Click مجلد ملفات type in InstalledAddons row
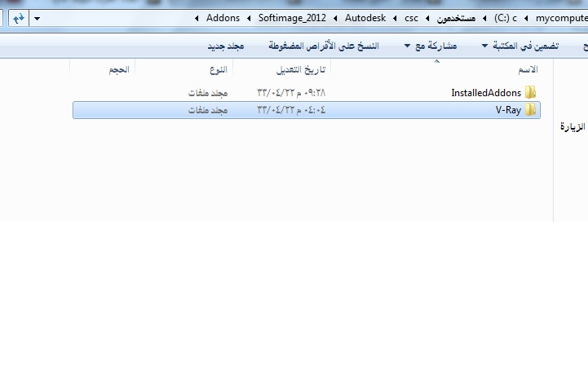Viewport: 588px width, 375px height. (208, 93)
